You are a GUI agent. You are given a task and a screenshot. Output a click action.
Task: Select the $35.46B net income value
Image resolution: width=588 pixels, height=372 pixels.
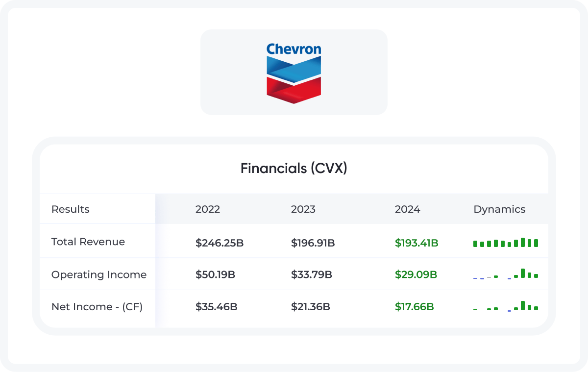217,307
